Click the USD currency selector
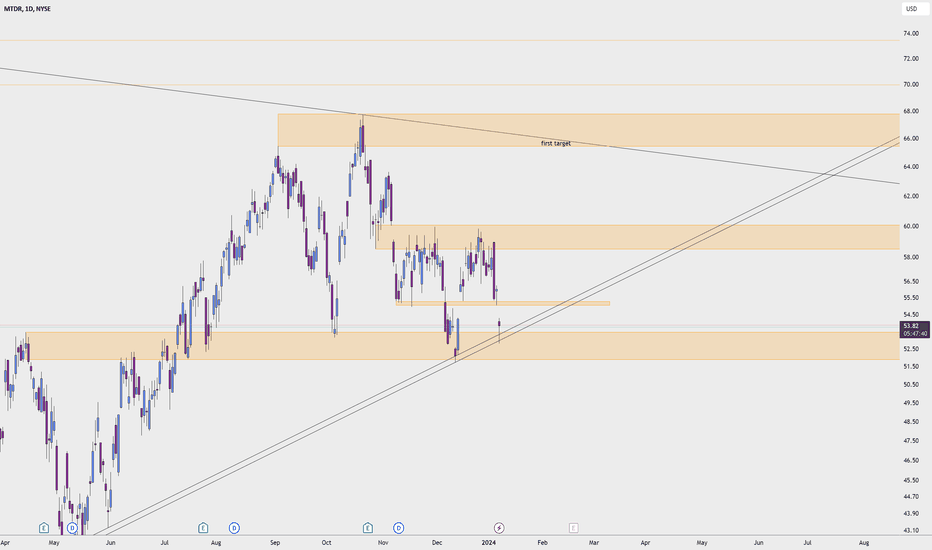932x550 pixels. point(914,9)
